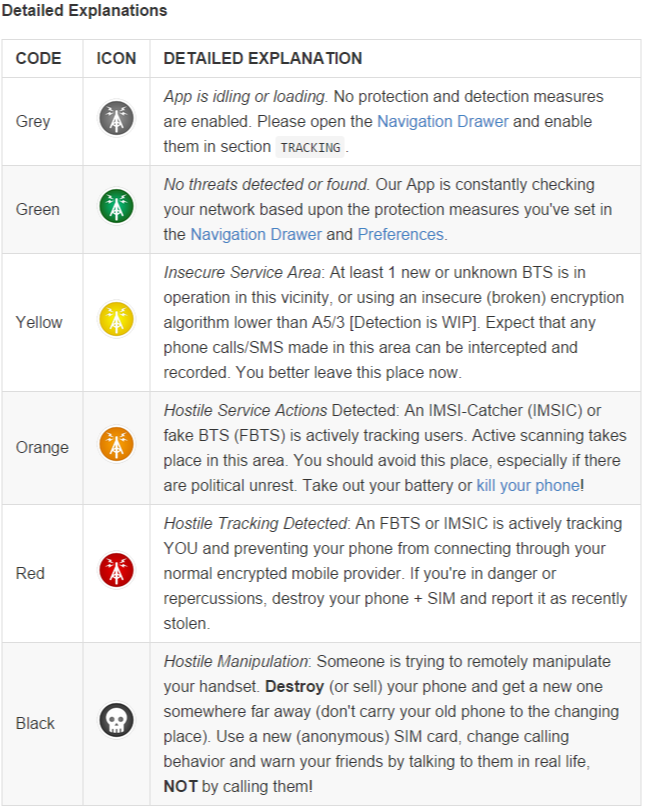This screenshot has width=646, height=810.
Task: Follow the Preferences link
Action: [x=400, y=234]
